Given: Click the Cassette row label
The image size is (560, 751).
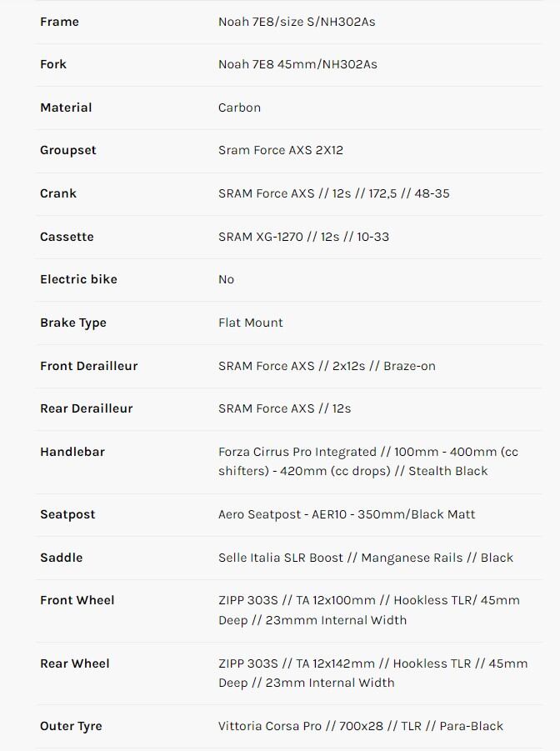Looking at the screenshot, I should pyautogui.click(x=67, y=237).
